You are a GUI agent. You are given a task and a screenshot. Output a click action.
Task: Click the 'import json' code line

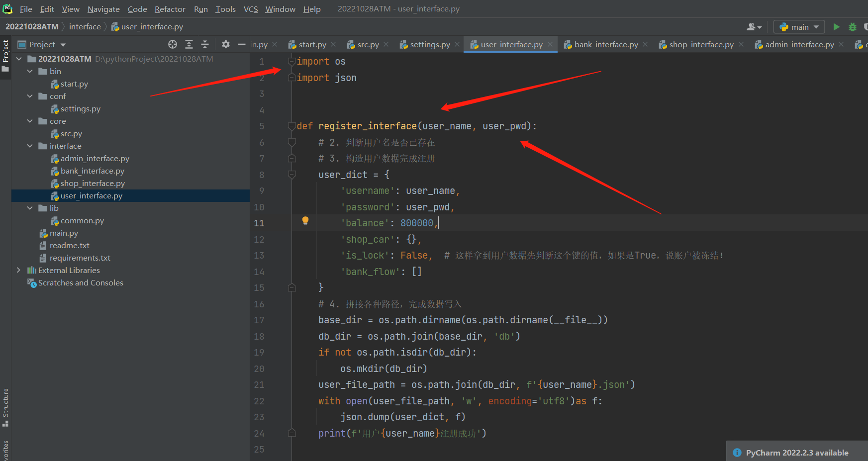pyautogui.click(x=327, y=78)
